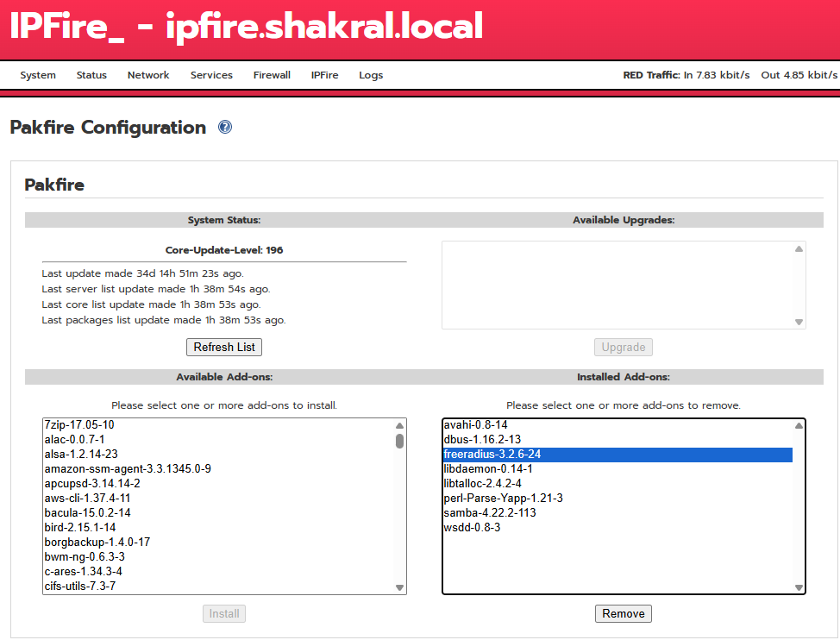Select apcupsd-3.14.14-2 add-on
Viewport: 840px width, 640px height.
[218, 484]
